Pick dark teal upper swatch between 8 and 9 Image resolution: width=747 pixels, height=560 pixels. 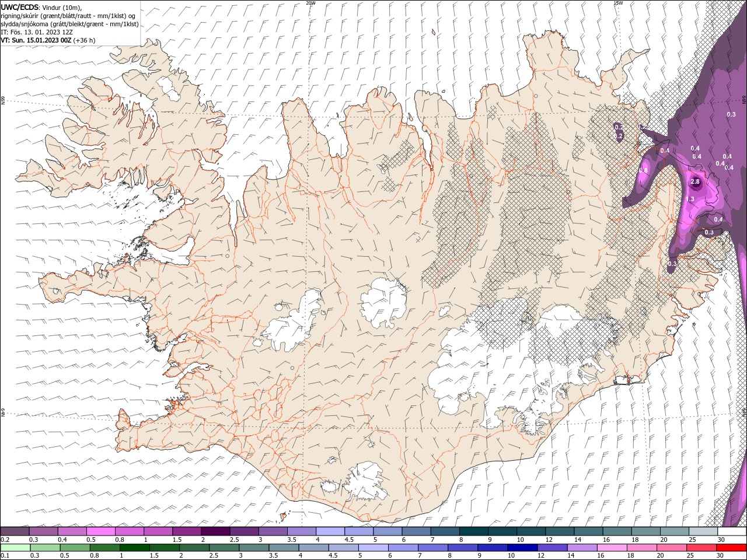point(473,531)
